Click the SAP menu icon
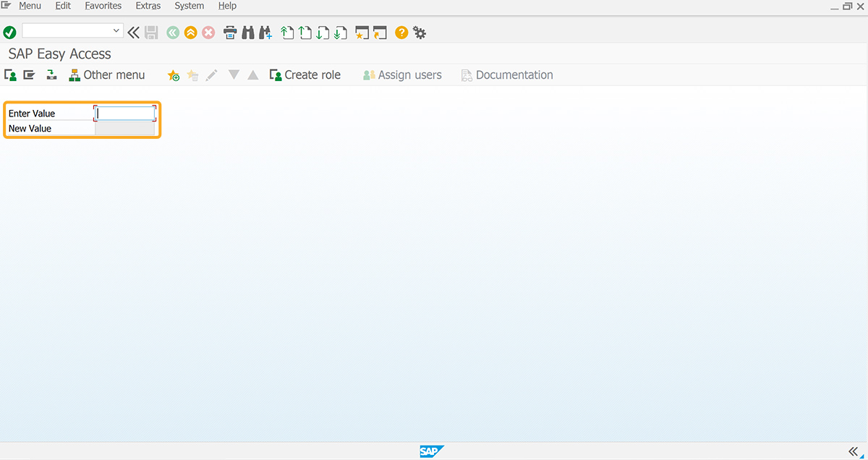This screenshot has height=460, width=868. tap(29, 74)
